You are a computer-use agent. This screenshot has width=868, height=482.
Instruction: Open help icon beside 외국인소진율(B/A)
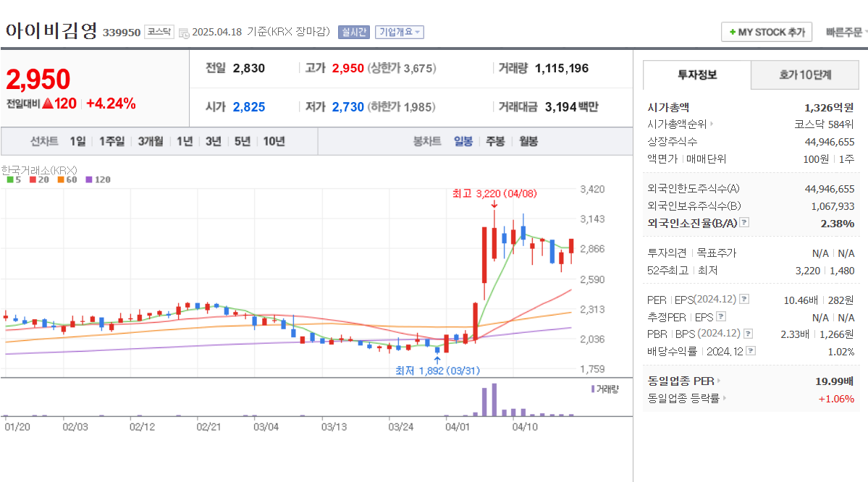click(744, 222)
